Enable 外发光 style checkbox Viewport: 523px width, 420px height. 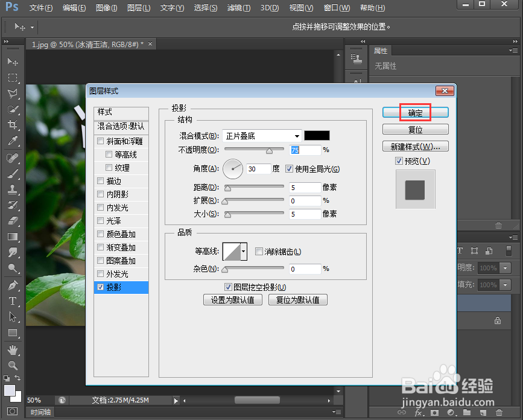pyautogui.click(x=100, y=274)
